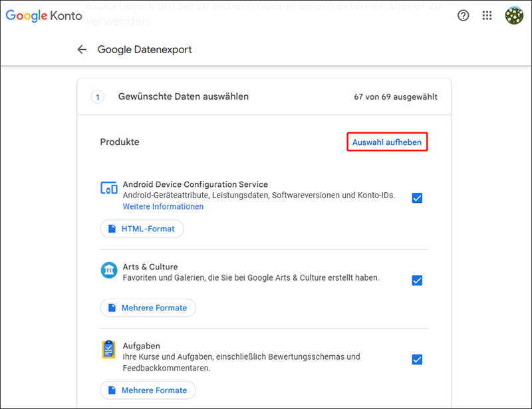Uncheck Android Device Configuration Service checkbox
This screenshot has width=532, height=409.
point(417,198)
